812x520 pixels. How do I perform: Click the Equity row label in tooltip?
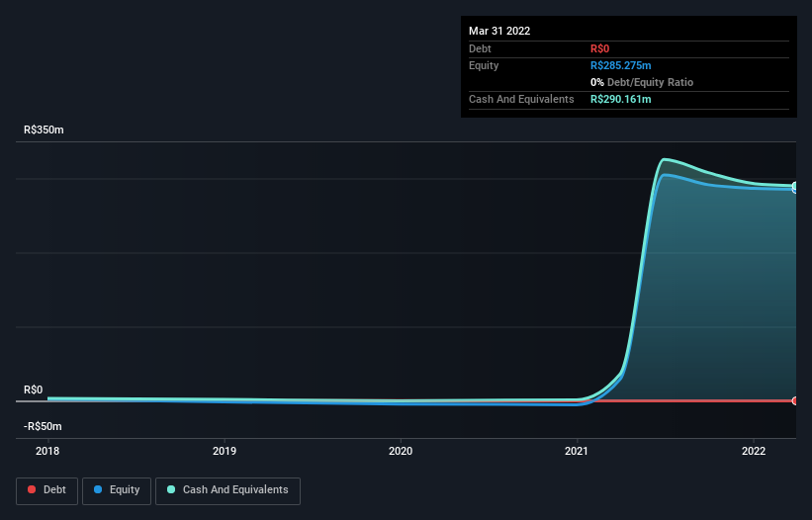point(484,65)
